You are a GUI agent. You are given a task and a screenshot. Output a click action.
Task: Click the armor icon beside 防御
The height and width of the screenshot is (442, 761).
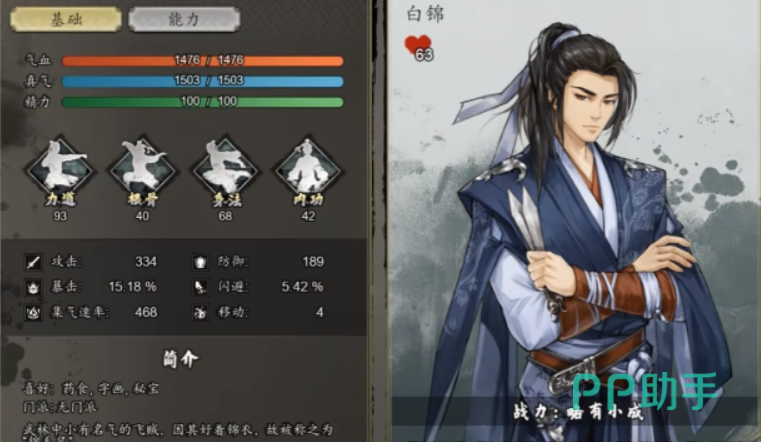tap(200, 262)
